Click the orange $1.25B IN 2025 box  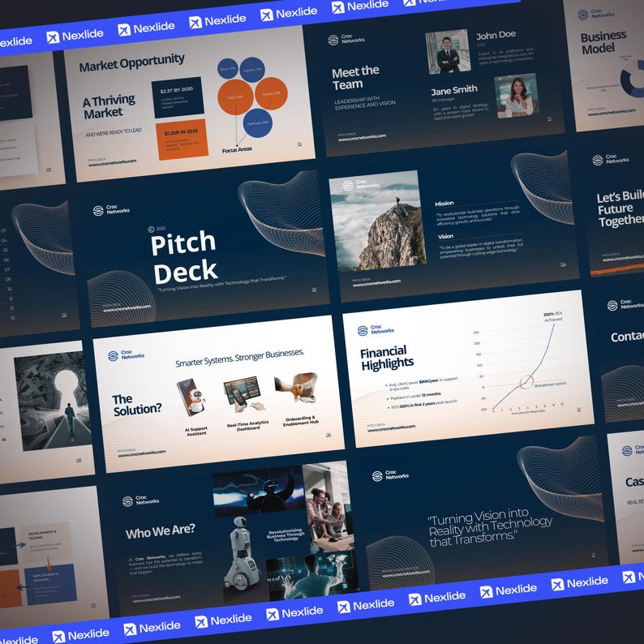pyautogui.click(x=182, y=140)
